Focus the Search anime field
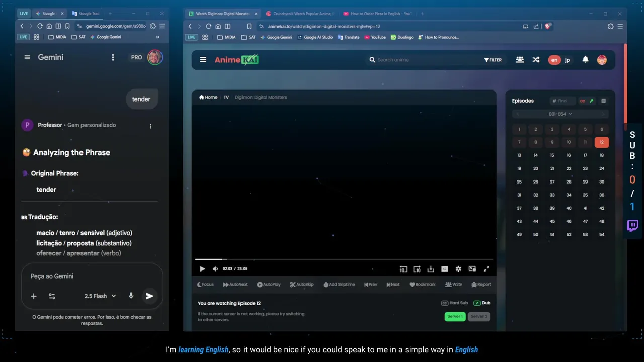This screenshot has height=362, width=644. (x=423, y=60)
